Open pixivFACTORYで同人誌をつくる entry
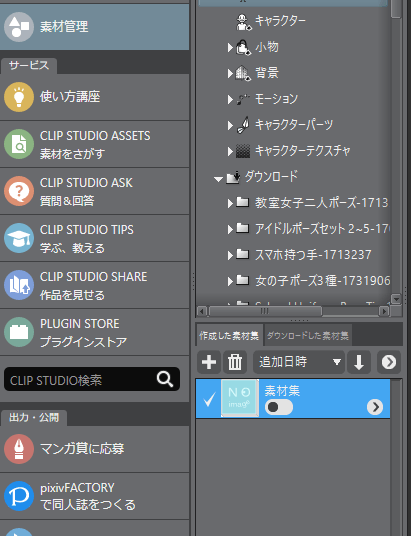 point(94,496)
